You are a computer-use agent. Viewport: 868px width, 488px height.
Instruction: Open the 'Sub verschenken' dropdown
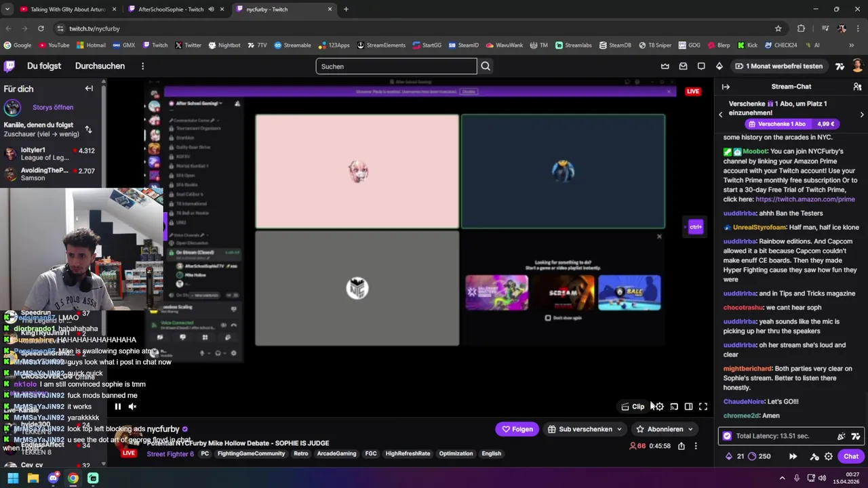pyautogui.click(x=585, y=429)
